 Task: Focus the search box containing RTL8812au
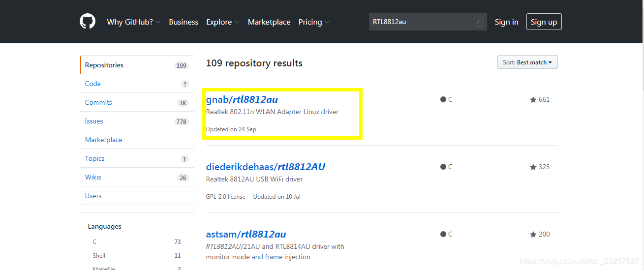(x=428, y=22)
